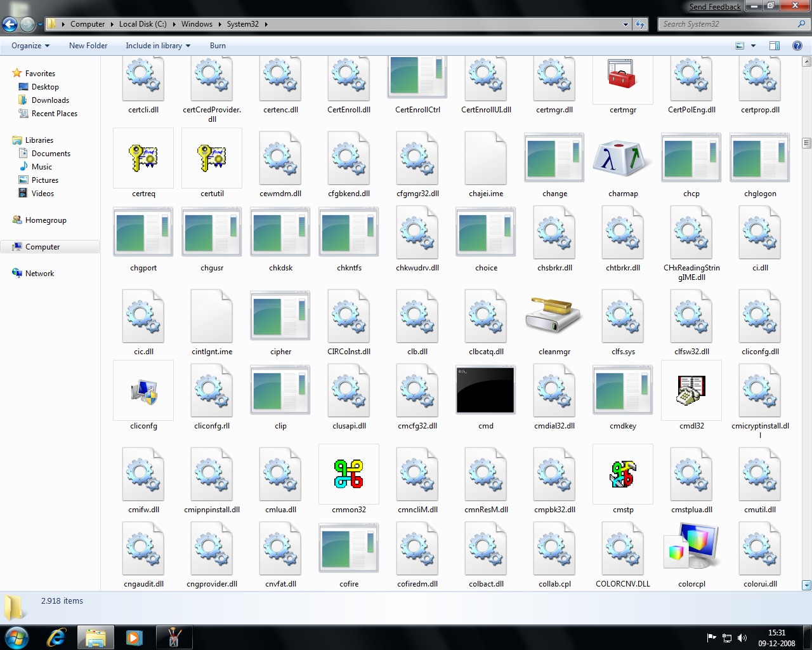This screenshot has height=650, width=812.
Task: Open the certutil key icon
Action: (211, 157)
